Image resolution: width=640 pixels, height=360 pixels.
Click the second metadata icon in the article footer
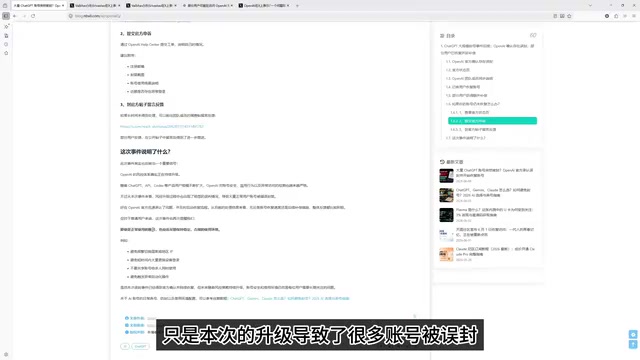click(127, 325)
